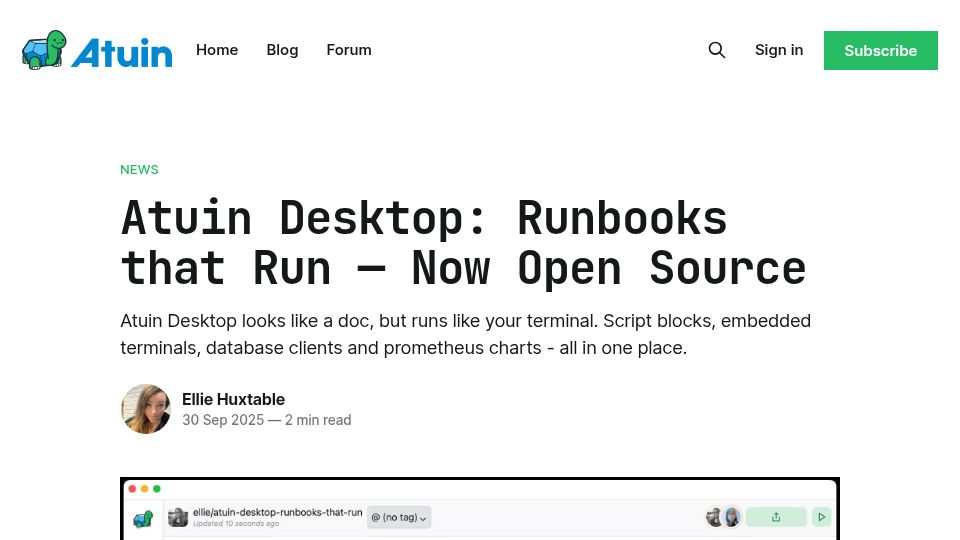Click the Sign in link

click(x=779, y=50)
